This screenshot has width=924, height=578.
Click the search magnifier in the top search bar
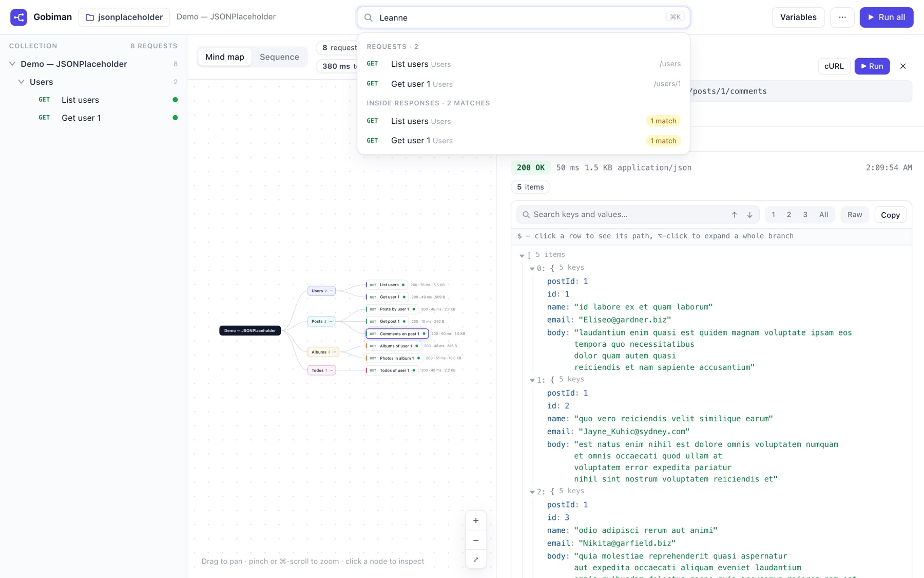click(369, 17)
